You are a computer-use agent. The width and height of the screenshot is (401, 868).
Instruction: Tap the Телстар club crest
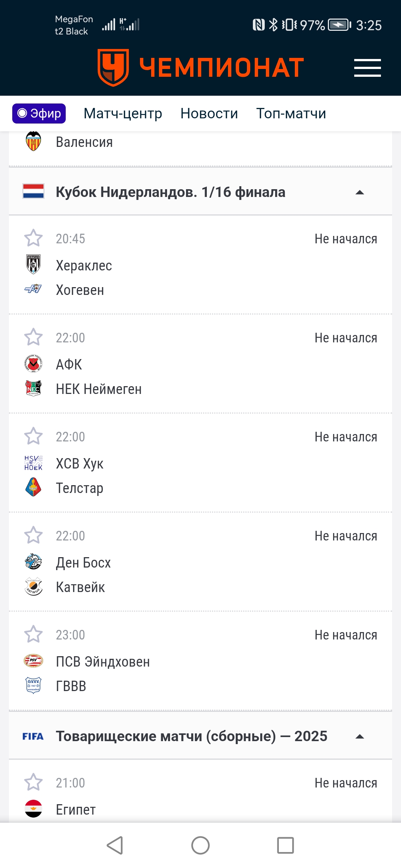pyautogui.click(x=33, y=487)
